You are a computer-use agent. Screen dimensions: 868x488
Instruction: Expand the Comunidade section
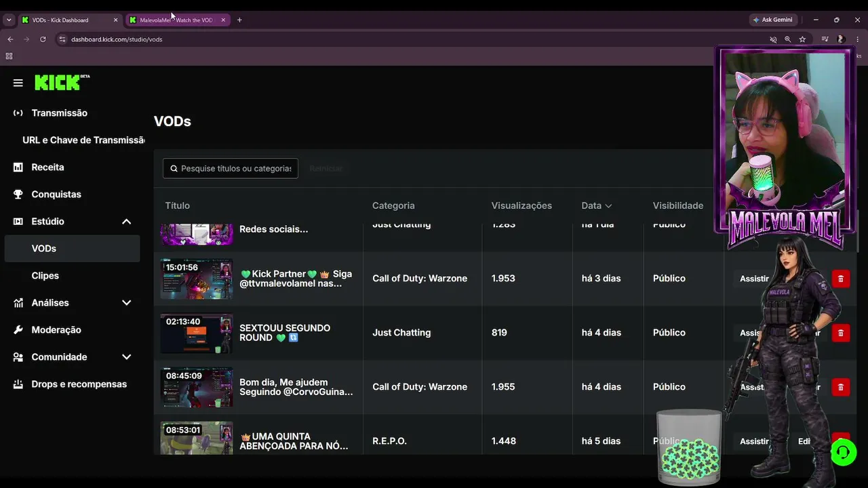point(126,357)
